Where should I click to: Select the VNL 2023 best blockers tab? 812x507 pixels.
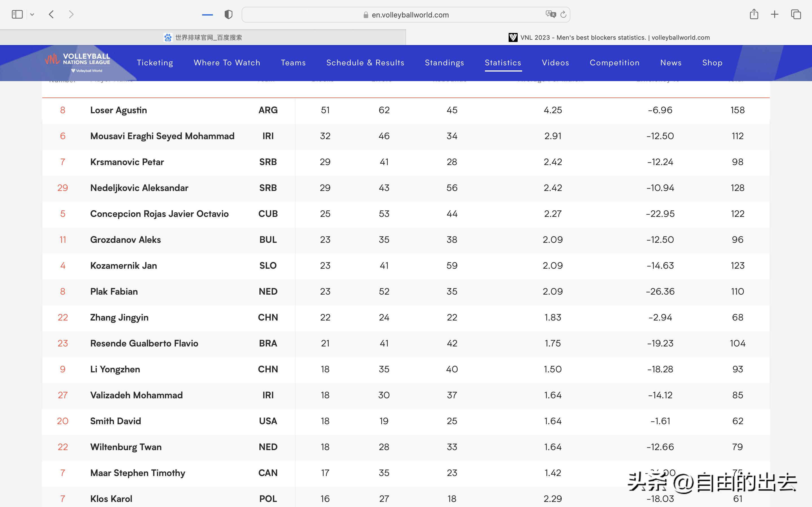click(x=609, y=37)
